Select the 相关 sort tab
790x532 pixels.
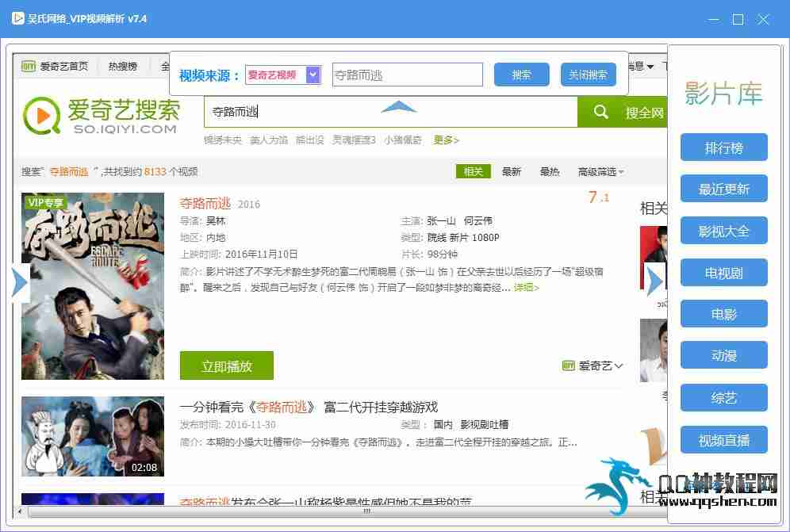click(473, 171)
